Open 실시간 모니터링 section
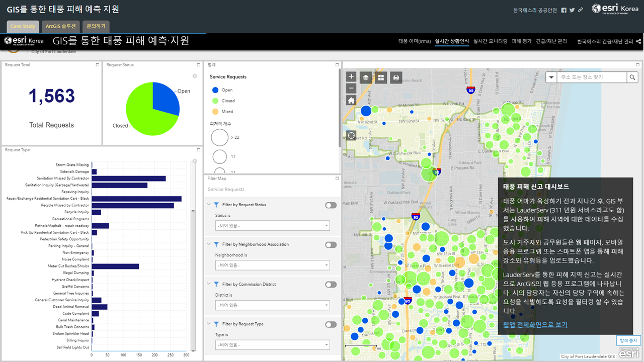The height and width of the screenshot is (362, 644). [x=490, y=41]
